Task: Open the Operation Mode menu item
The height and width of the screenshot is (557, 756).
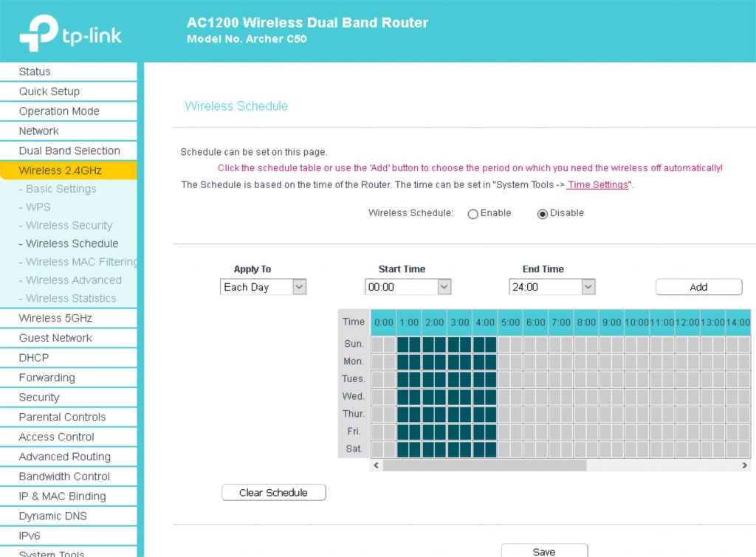Action: tap(69, 111)
